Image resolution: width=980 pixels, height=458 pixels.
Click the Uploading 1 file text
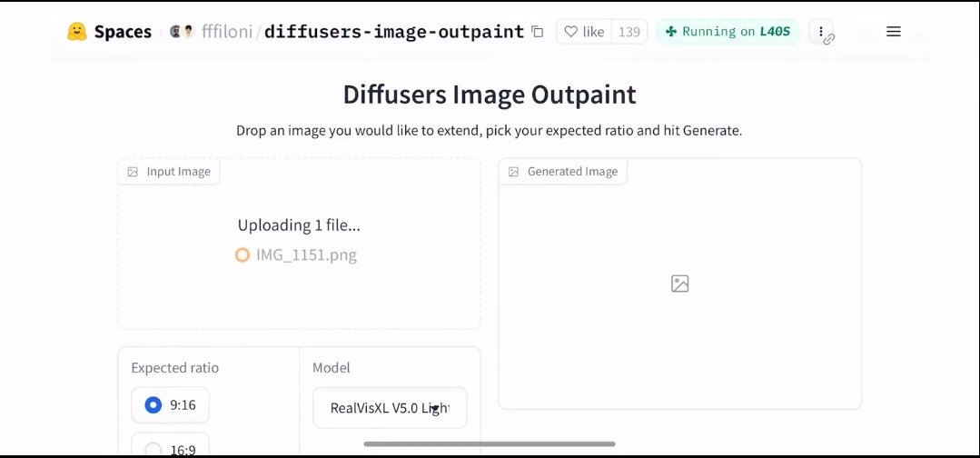(299, 225)
